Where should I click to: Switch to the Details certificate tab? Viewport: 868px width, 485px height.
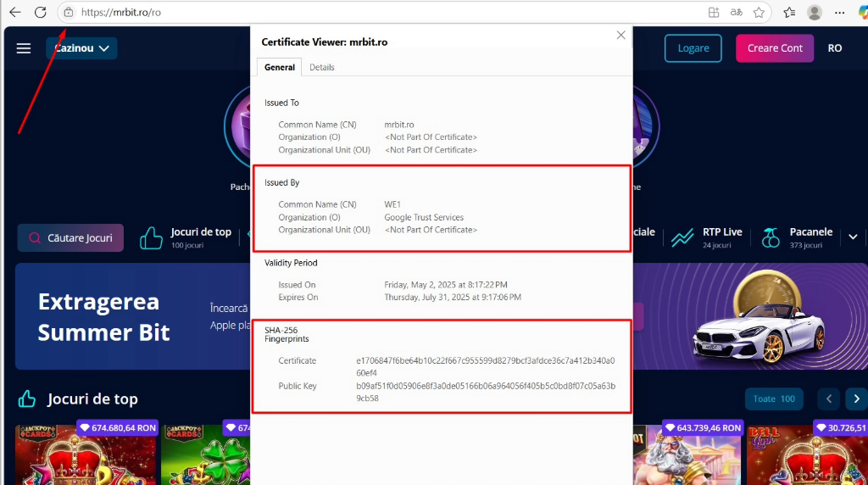pyautogui.click(x=321, y=67)
